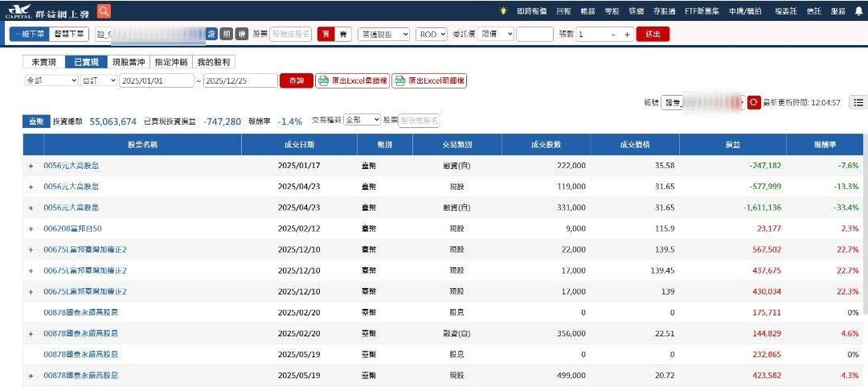Open the 交易種類 全部 dropdown
Image resolution: width=868 pixels, height=387 pixels.
362,120
